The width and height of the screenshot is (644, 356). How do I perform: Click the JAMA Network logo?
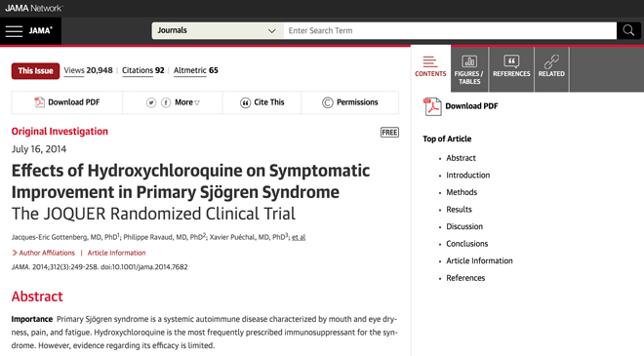[34, 8]
